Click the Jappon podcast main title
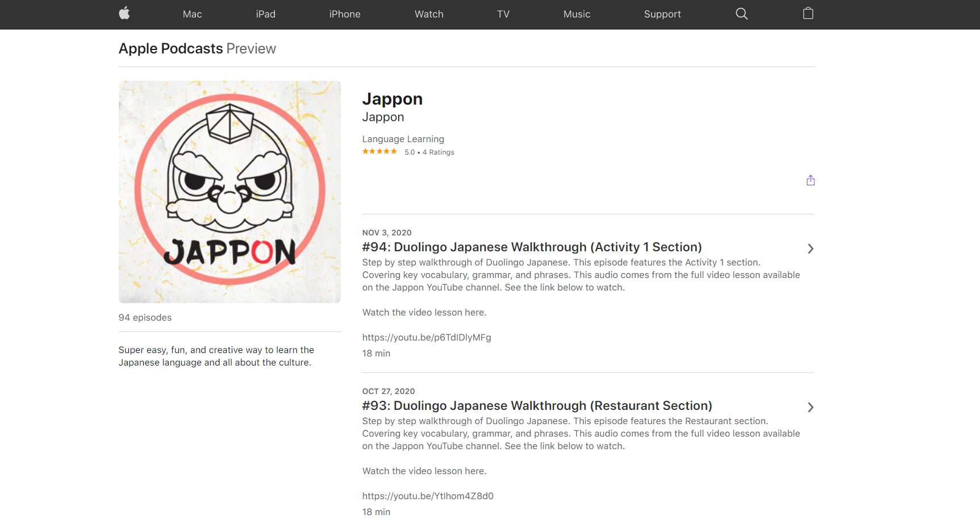The height and width of the screenshot is (531, 980). [392, 99]
